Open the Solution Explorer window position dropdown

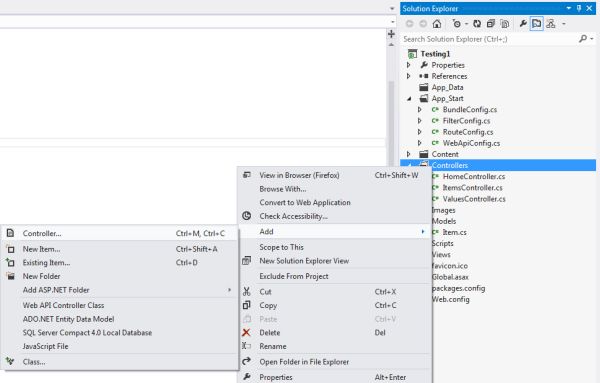569,8
